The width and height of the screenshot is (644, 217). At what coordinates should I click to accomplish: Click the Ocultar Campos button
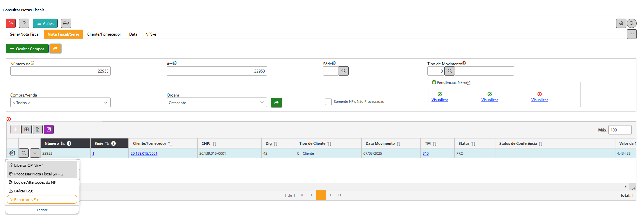pyautogui.click(x=27, y=49)
